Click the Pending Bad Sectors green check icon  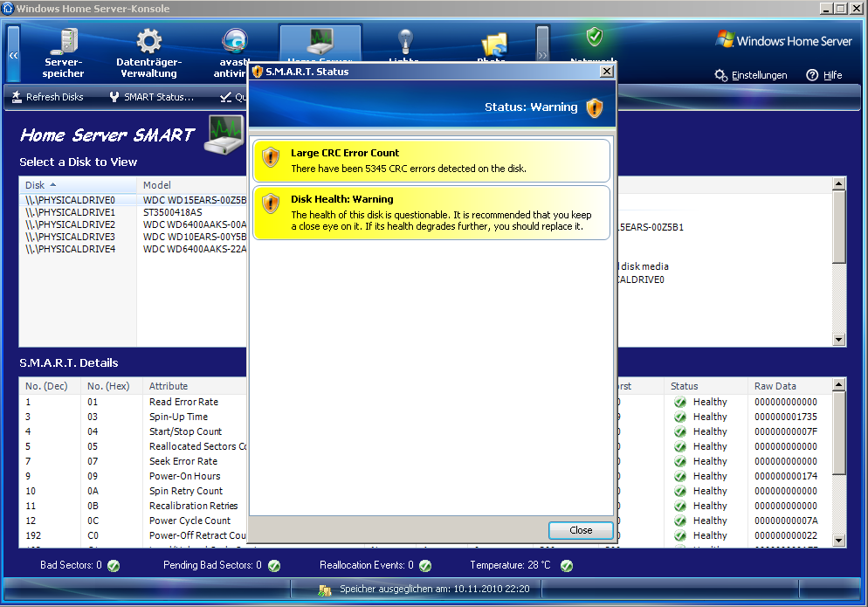[274, 565]
